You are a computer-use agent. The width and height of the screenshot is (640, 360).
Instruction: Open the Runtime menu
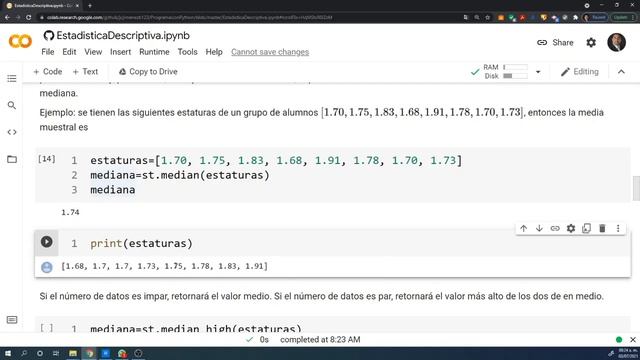click(x=154, y=52)
